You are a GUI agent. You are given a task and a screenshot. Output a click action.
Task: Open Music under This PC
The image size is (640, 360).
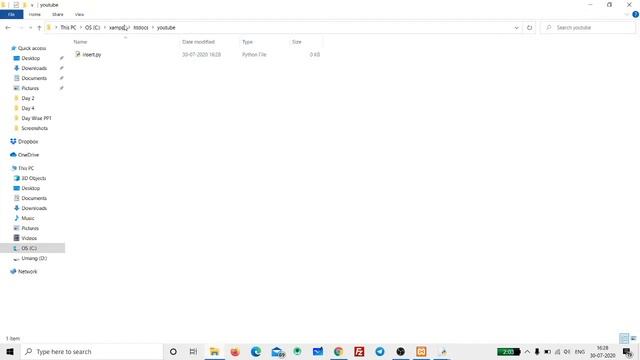point(28,218)
